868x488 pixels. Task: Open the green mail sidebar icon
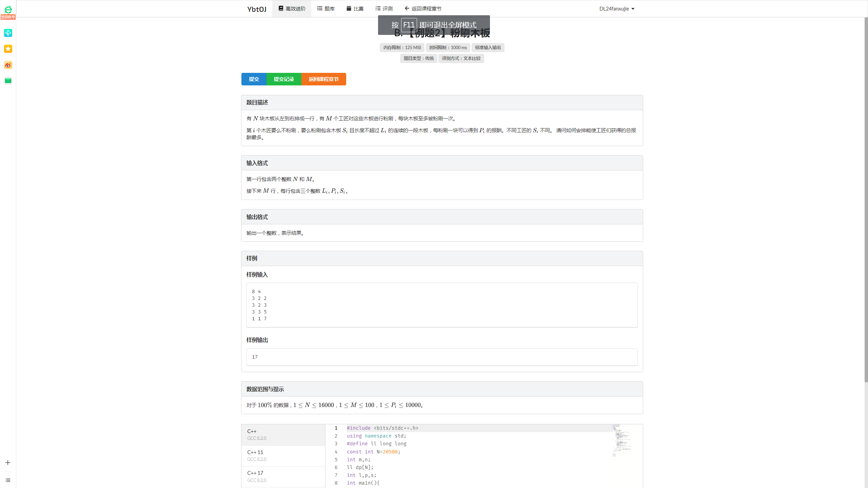(x=8, y=81)
